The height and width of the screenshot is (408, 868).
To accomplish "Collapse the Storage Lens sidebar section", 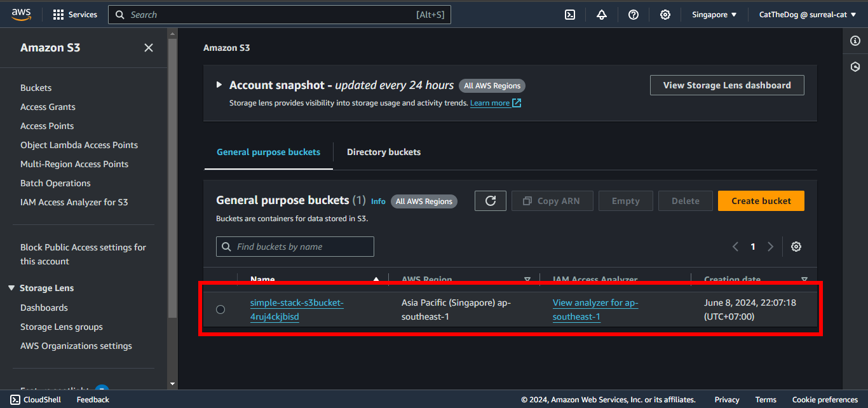I will tap(11, 288).
